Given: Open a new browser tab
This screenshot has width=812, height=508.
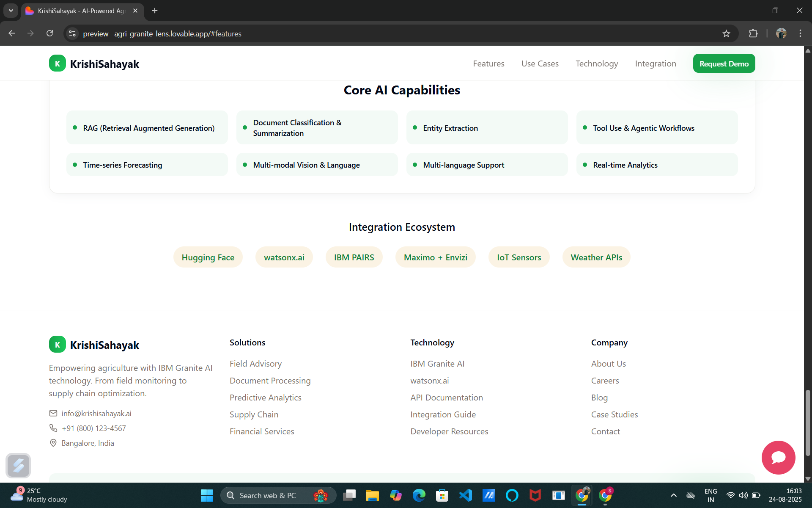Looking at the screenshot, I should pos(155,11).
